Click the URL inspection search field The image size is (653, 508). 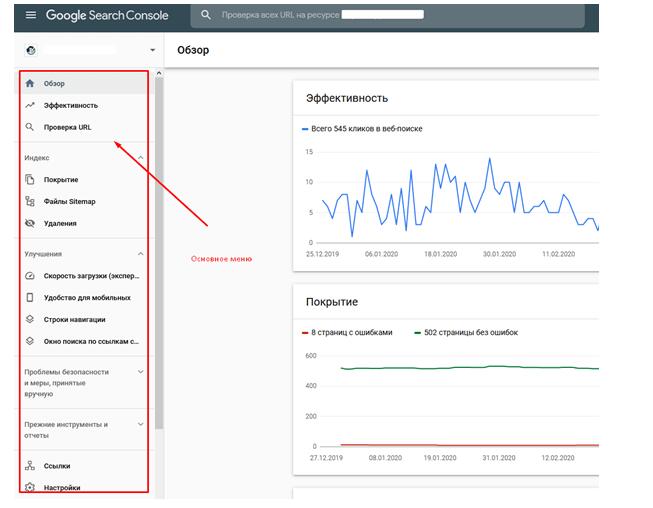pos(387,15)
